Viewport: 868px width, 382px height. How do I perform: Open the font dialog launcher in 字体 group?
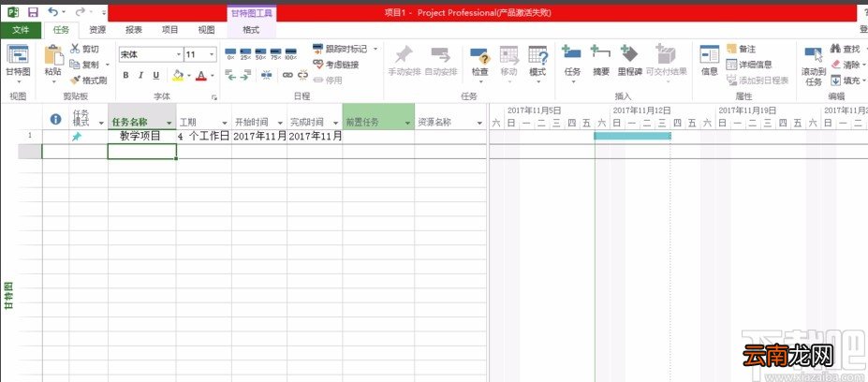pyautogui.click(x=213, y=96)
